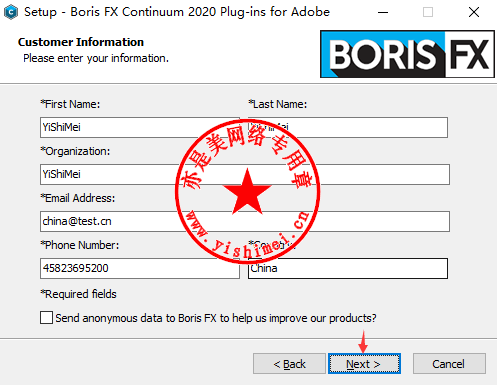Click the 'Please enter your information.' text
497x385 pixels.
pos(96,58)
